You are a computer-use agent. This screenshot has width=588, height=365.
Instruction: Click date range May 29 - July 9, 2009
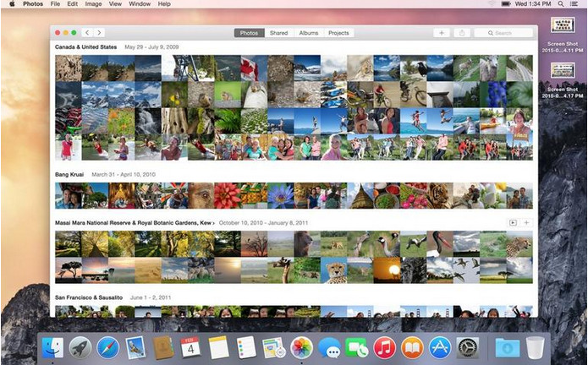[151, 47]
